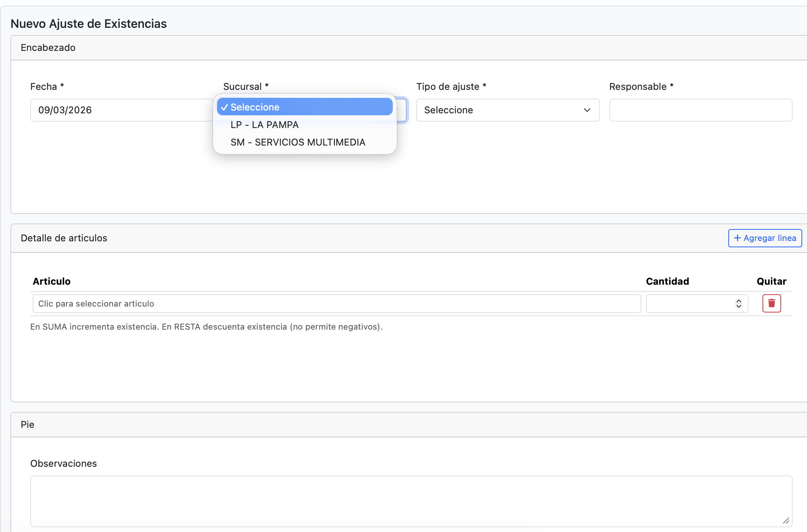Focus the Cantidad number input
The image size is (807, 532).
pyautogui.click(x=690, y=304)
